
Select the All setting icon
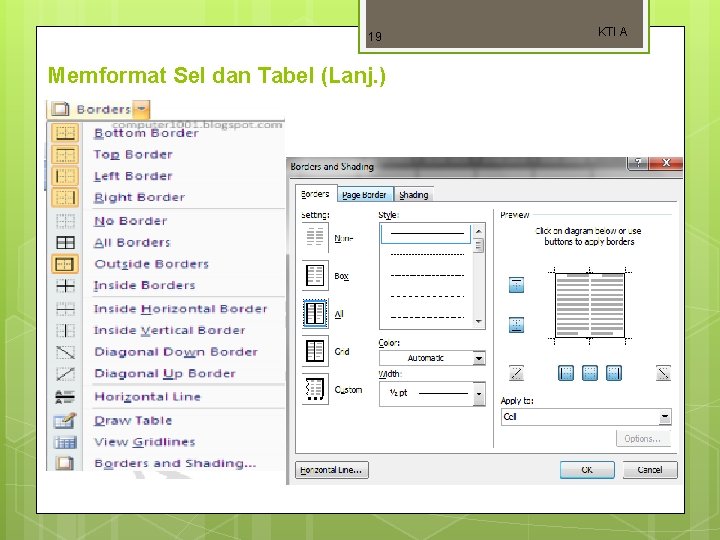[315, 313]
